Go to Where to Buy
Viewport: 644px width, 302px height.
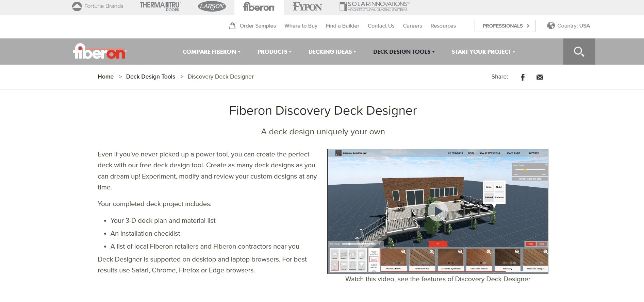point(301,26)
